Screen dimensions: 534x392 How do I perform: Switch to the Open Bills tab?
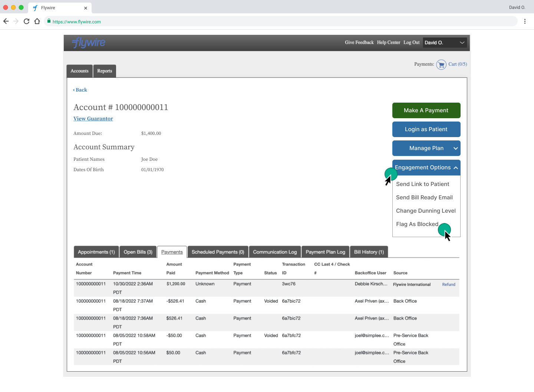[x=138, y=252]
